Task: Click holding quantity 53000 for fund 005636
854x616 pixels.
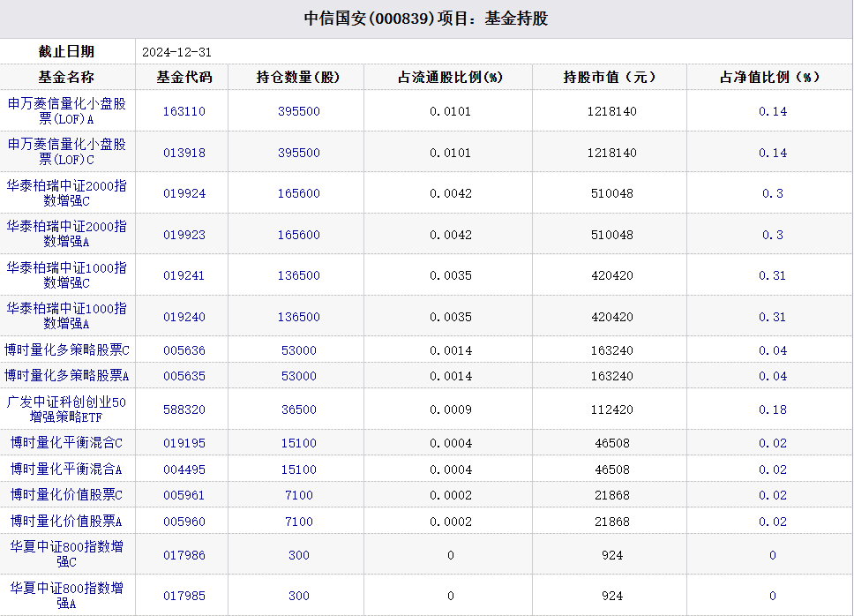Action: point(298,350)
